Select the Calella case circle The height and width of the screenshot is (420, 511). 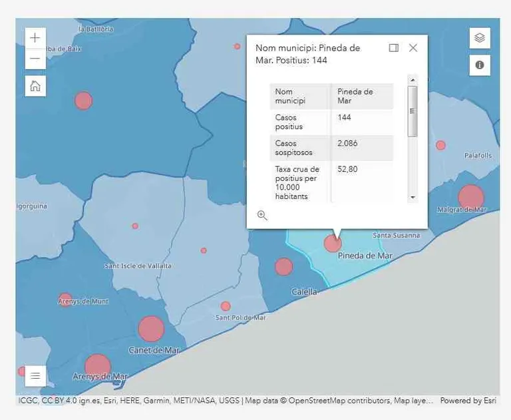click(284, 267)
